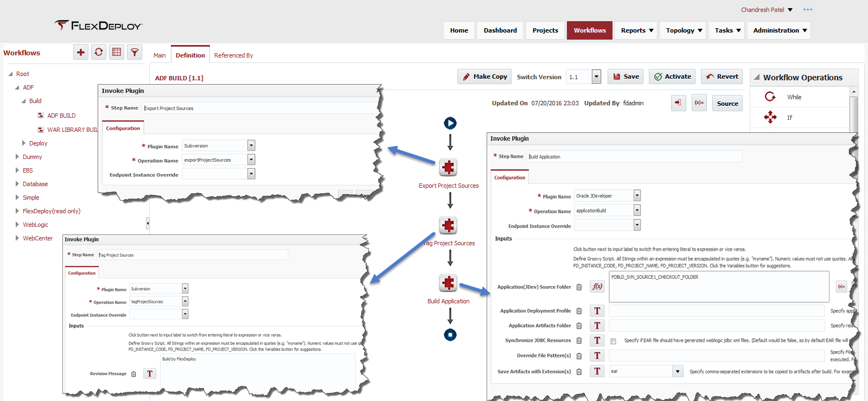
Task: Open Plugin Name dropdown showing Oracle JDeveloper
Action: (637, 195)
